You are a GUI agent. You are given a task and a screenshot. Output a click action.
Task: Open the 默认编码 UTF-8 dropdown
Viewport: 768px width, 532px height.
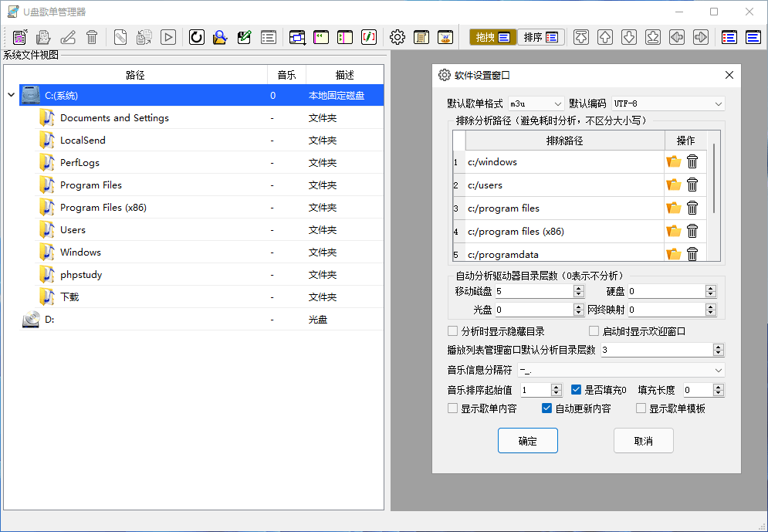[668, 103]
